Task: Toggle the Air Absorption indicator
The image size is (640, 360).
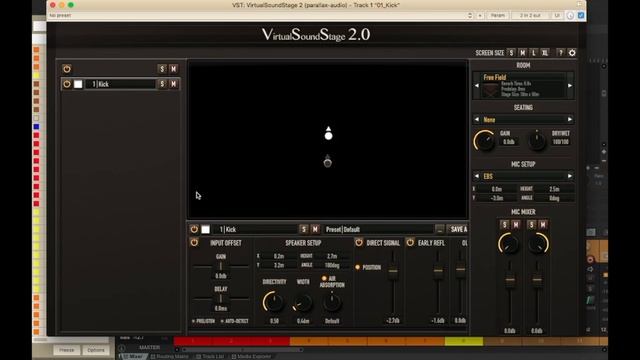Action: coord(324,278)
